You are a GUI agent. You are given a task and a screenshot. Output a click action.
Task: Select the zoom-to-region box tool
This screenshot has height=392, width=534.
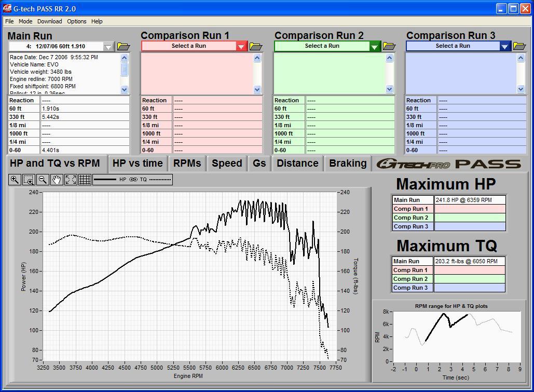pos(29,180)
